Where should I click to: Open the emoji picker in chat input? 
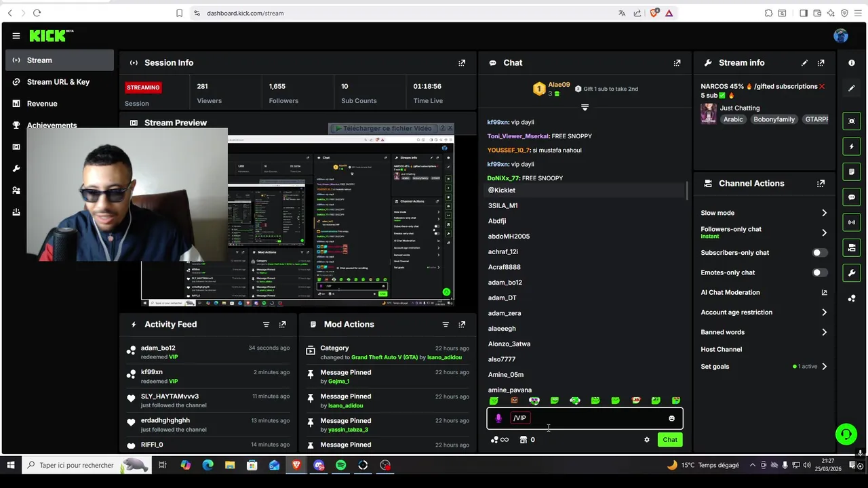(672, 418)
